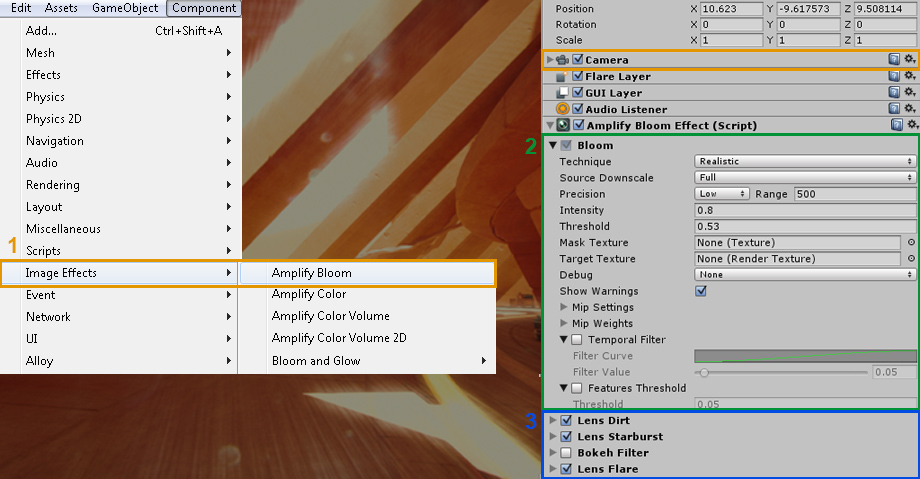Open the Debug dropdown set to None
The height and width of the screenshot is (479, 920).
tap(804, 275)
